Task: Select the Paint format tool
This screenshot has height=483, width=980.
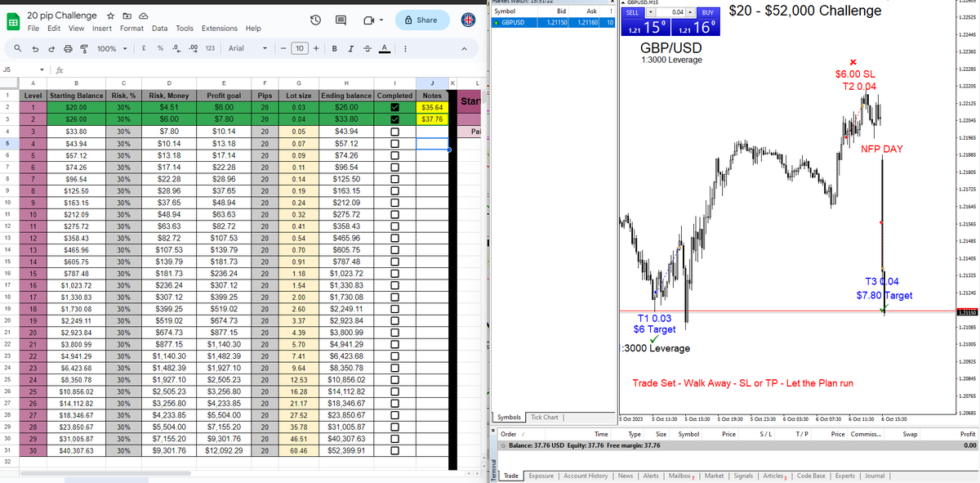Action: [x=83, y=48]
